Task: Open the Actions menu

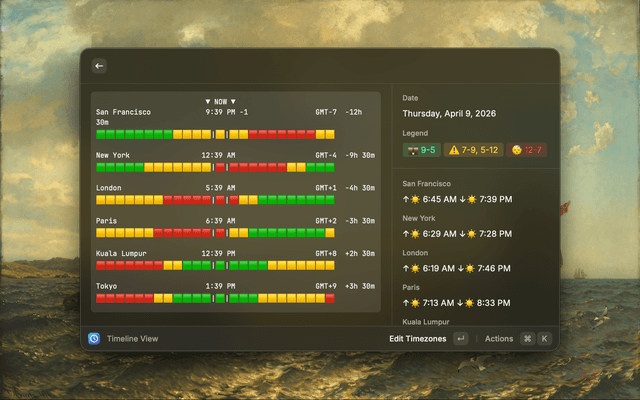Action: pos(498,339)
